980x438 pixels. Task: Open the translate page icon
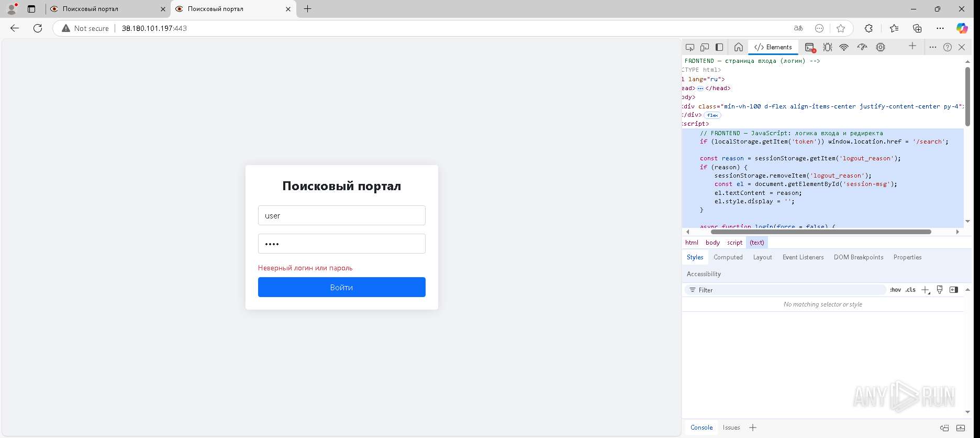click(x=798, y=28)
